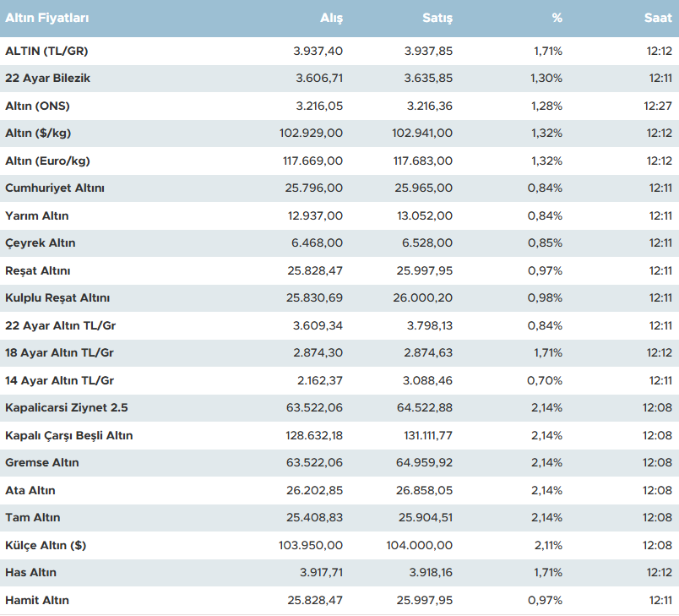The image size is (679, 616).
Task: Select the 'Külçe Altın ($)' row label
Action: coord(46,545)
